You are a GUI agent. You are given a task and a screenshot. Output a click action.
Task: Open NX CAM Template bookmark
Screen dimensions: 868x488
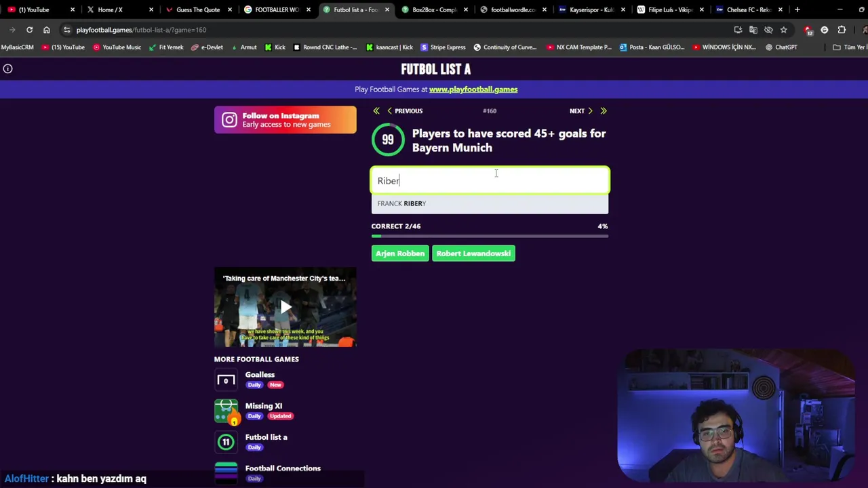click(578, 47)
